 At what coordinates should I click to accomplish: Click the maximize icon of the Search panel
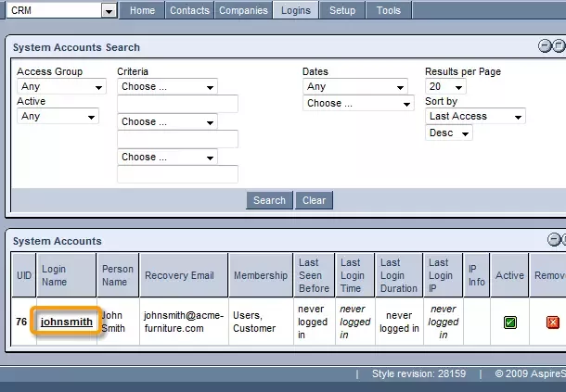[559, 46]
